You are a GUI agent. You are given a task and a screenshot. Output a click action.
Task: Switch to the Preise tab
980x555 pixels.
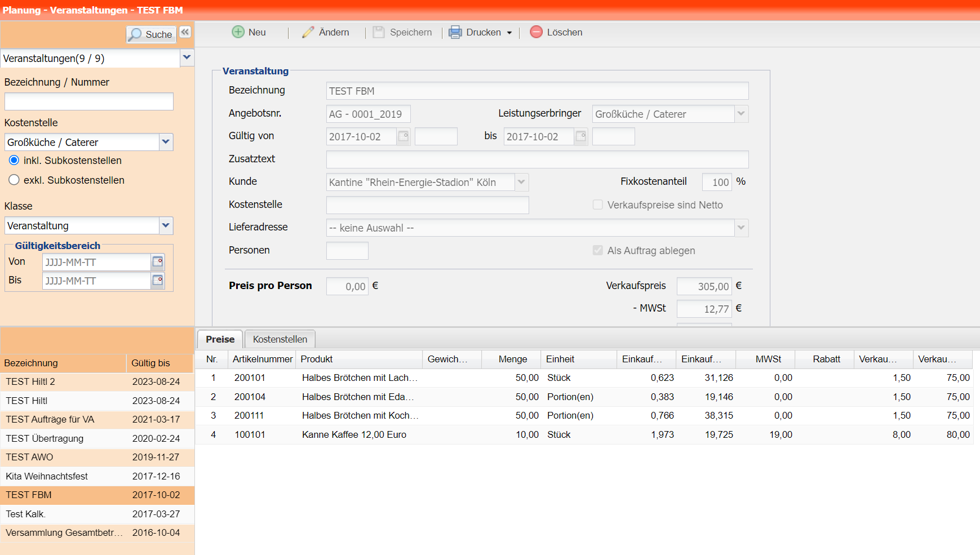[220, 339]
